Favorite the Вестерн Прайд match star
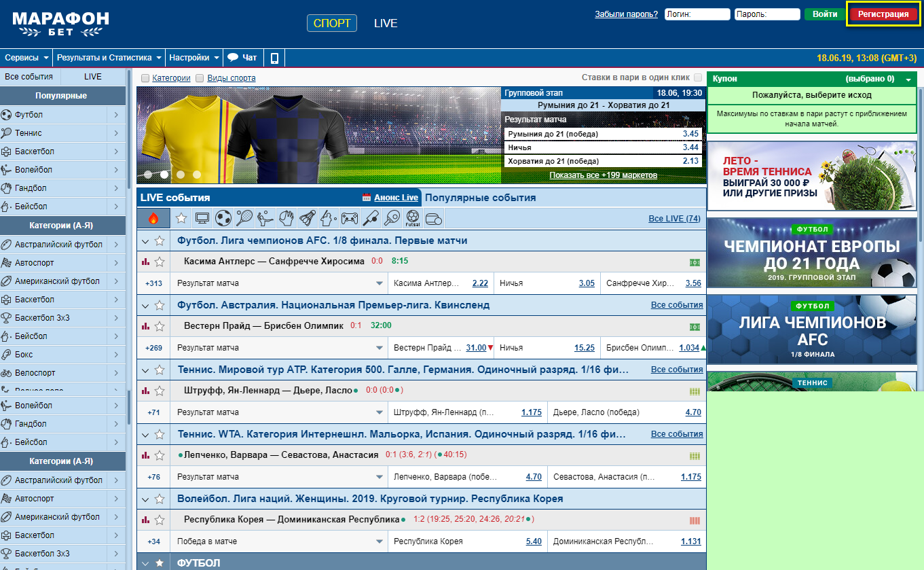This screenshot has width=924, height=570. click(160, 326)
